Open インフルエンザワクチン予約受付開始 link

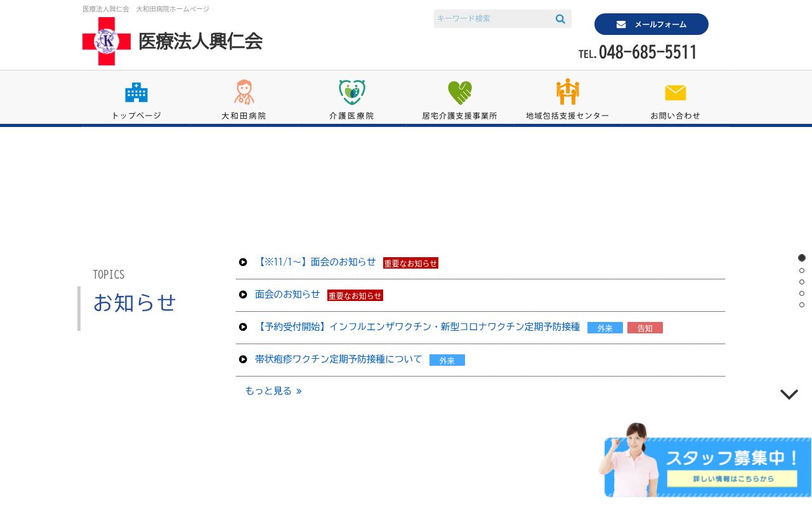417,326
